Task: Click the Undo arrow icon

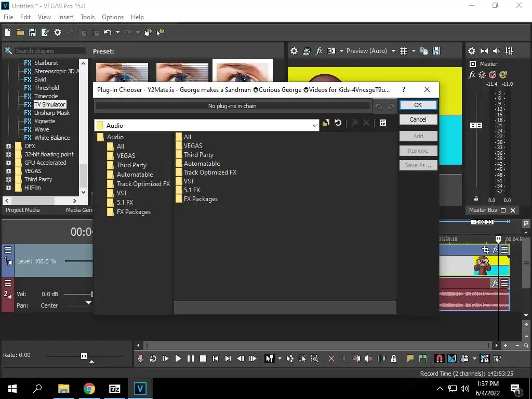Action: coord(108,32)
